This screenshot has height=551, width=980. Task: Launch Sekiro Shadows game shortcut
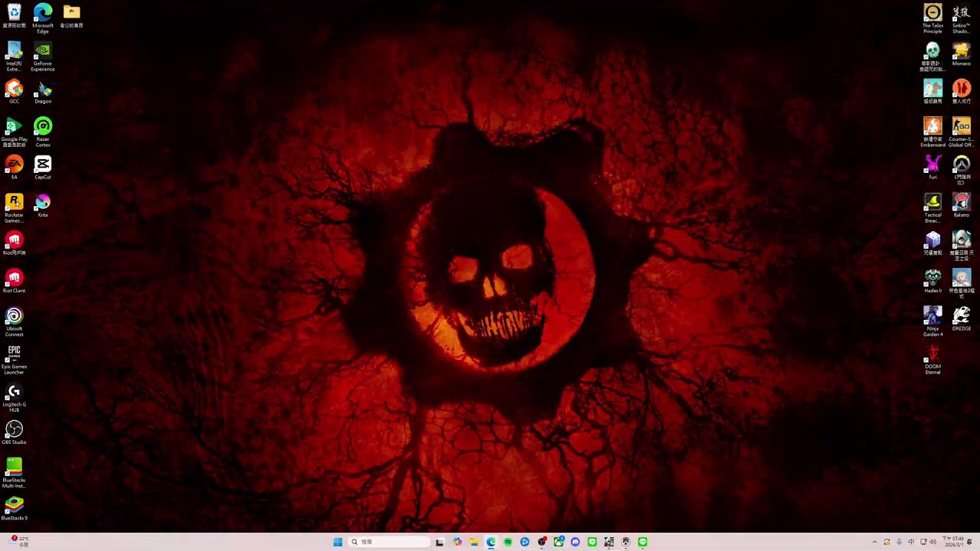(962, 18)
